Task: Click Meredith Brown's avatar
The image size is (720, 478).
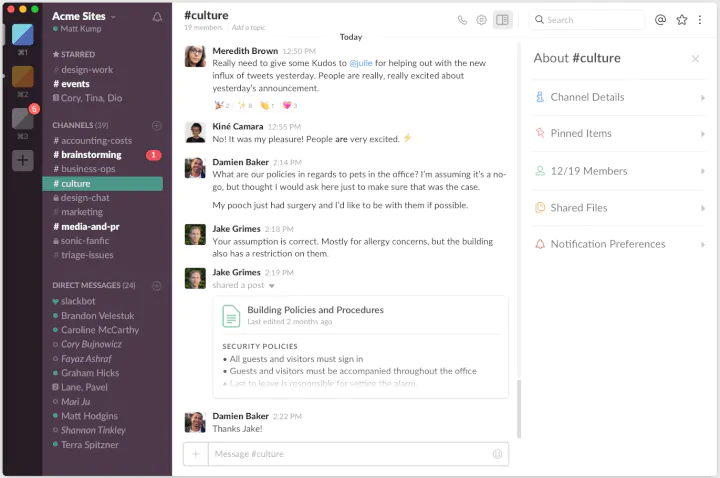Action: click(195, 56)
